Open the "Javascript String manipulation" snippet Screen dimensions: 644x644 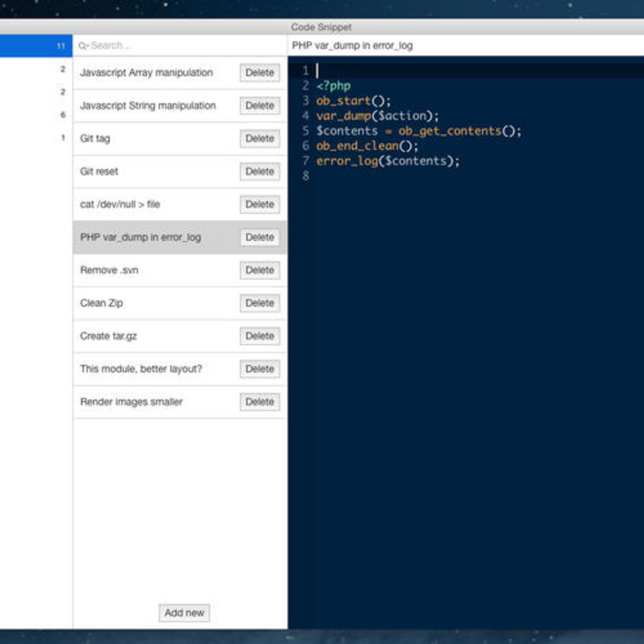coord(148,106)
